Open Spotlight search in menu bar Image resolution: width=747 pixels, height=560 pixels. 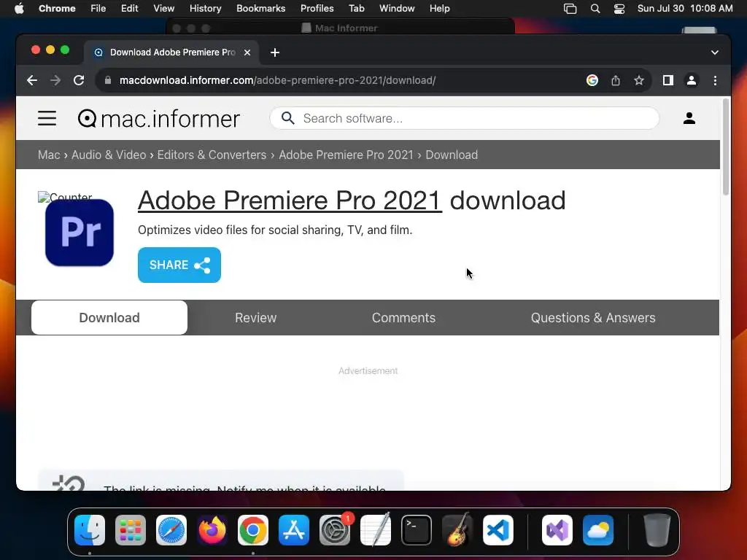tap(595, 8)
